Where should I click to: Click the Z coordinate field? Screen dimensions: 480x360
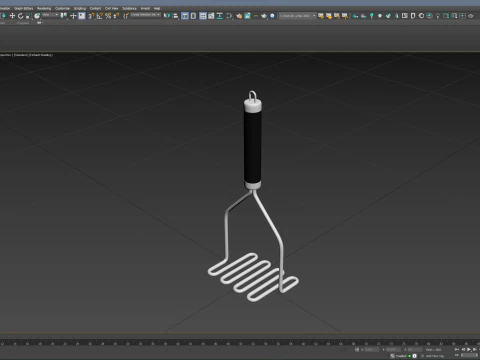[x=415, y=350]
